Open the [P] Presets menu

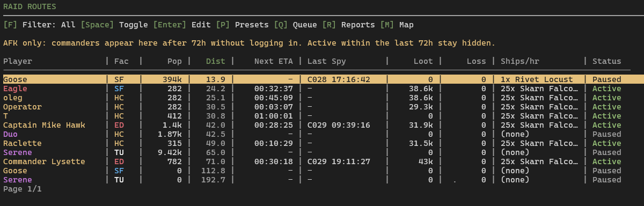[242, 25]
